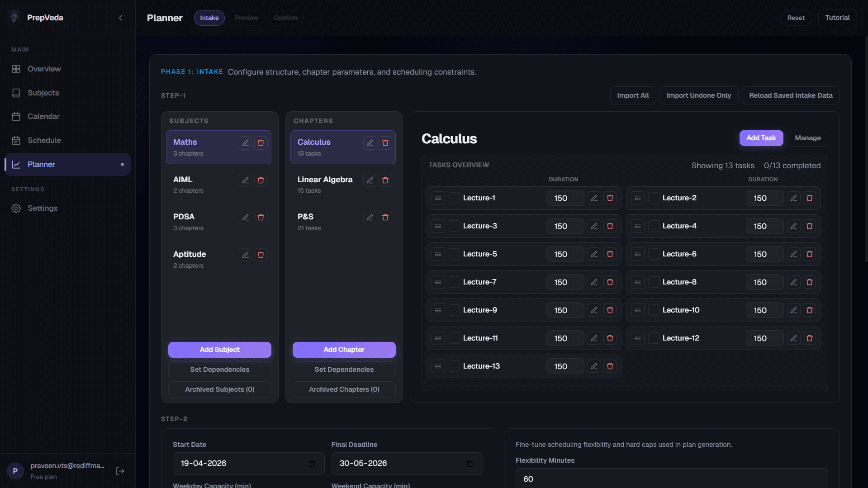Click Lecture-3 duration field
The height and width of the screenshot is (488, 868).
coord(565,226)
